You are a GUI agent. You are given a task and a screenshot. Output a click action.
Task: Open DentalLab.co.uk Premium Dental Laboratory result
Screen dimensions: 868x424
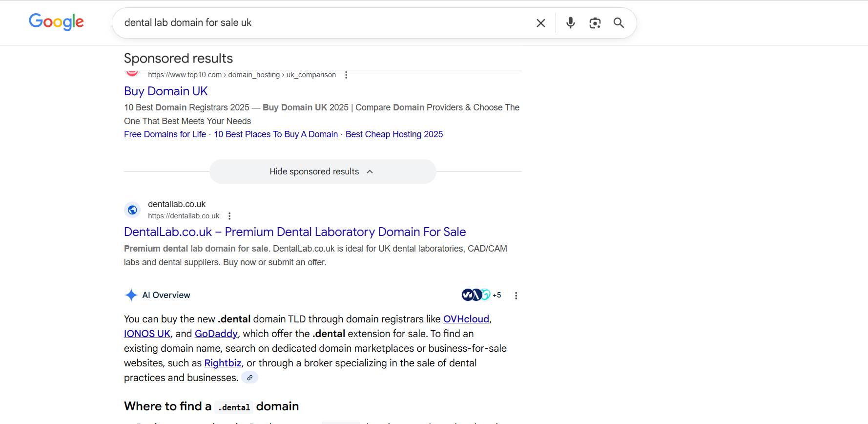coord(295,232)
